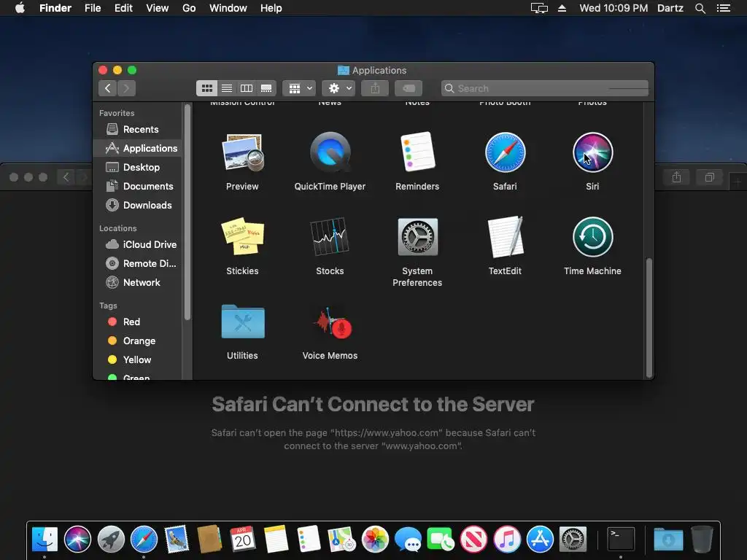
Task: Open Mail from the Dock
Action: (x=177, y=539)
